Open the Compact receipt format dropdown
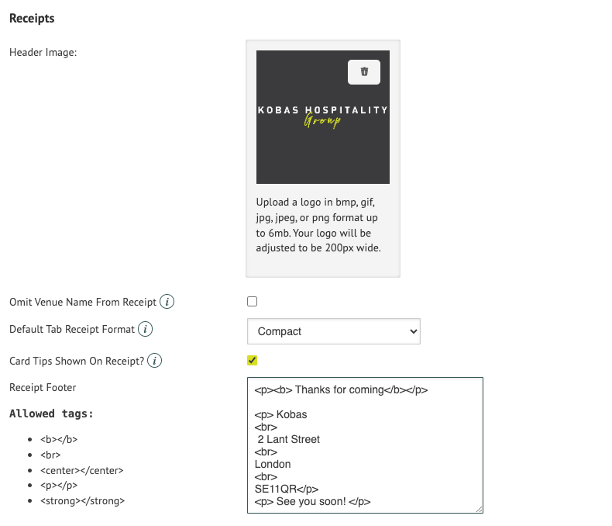Viewport: 612px width, 526px height. 334,331
